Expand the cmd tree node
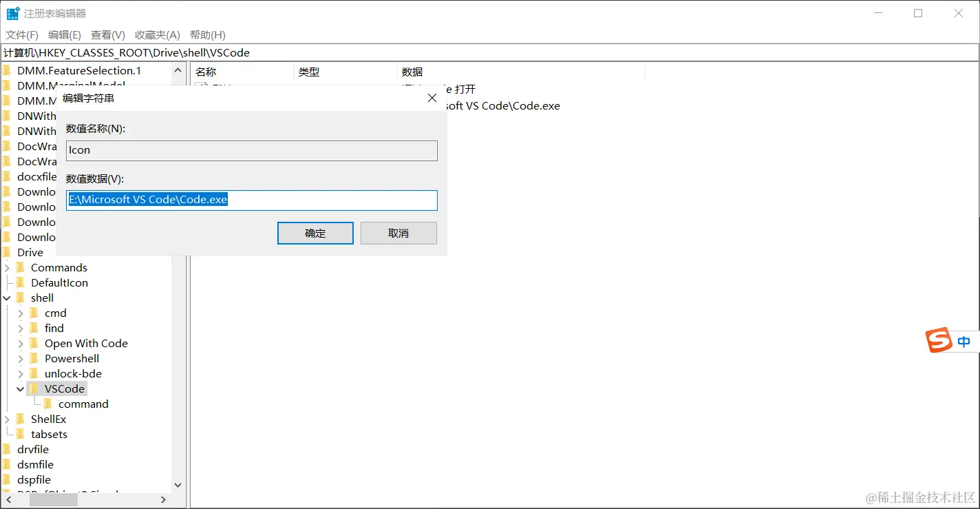Viewport: 980px width, 509px height. (x=21, y=313)
